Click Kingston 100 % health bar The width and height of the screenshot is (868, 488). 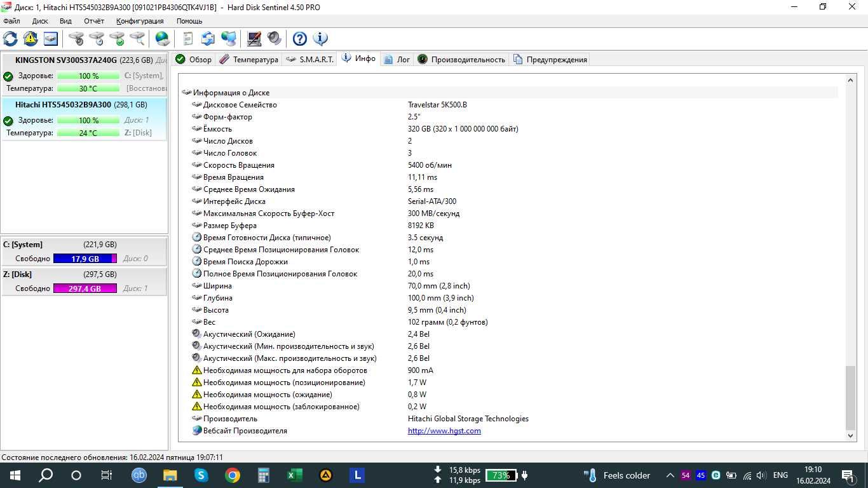pos(88,76)
